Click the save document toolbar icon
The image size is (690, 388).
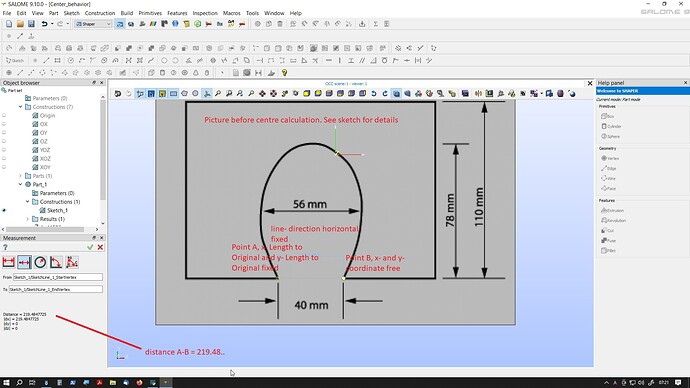tap(31, 24)
